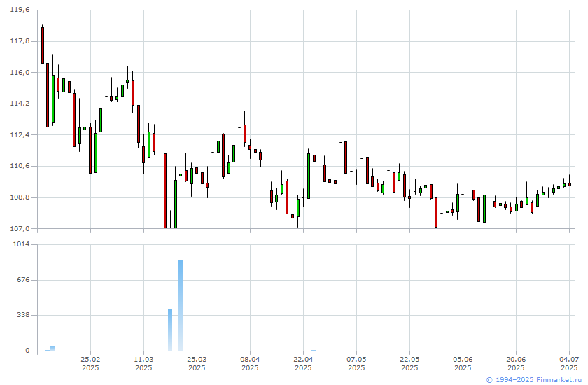Image resolution: width=588 pixels, height=385 pixels.
Task: Click the 25.02 2025 date label
Action: [90, 363]
